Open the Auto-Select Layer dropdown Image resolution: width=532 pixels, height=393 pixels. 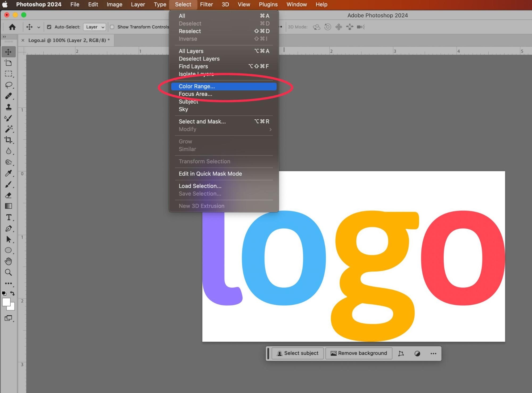point(94,27)
